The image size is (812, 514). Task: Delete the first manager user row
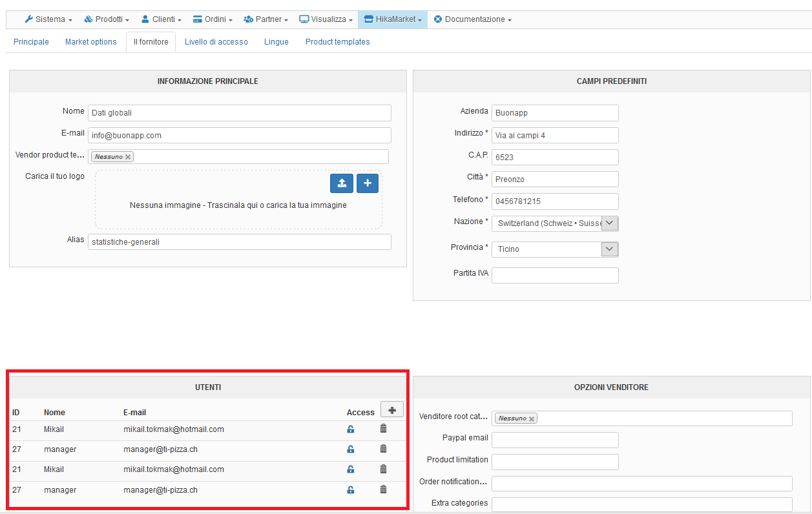point(383,449)
